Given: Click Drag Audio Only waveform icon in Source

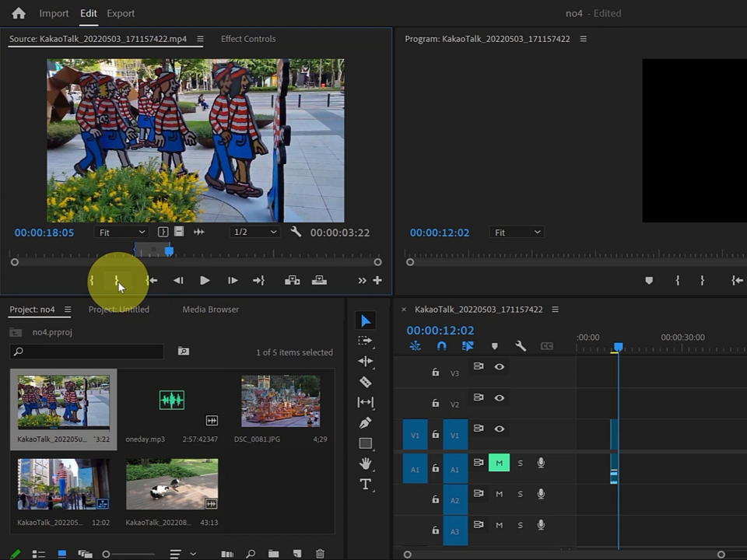Looking at the screenshot, I should pos(199,232).
